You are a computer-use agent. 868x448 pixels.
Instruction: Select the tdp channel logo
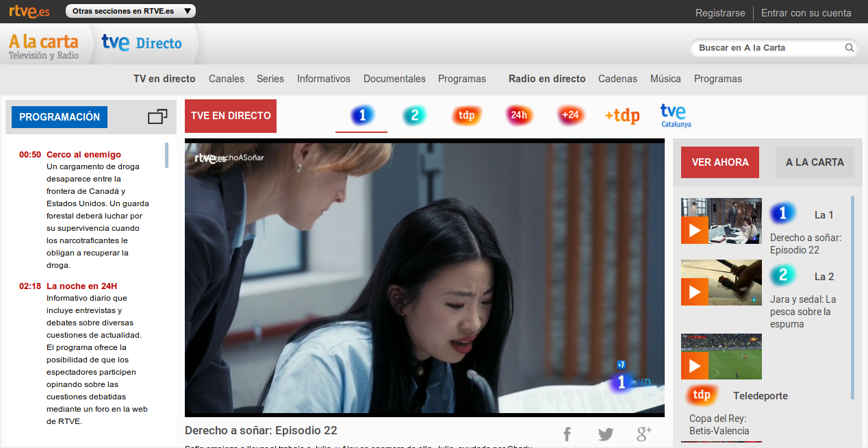(467, 116)
